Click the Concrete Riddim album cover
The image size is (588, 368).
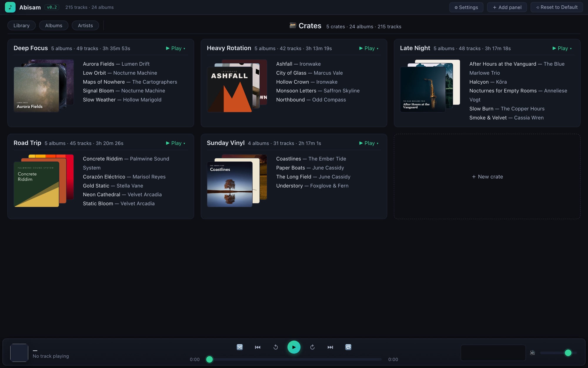pos(36,184)
